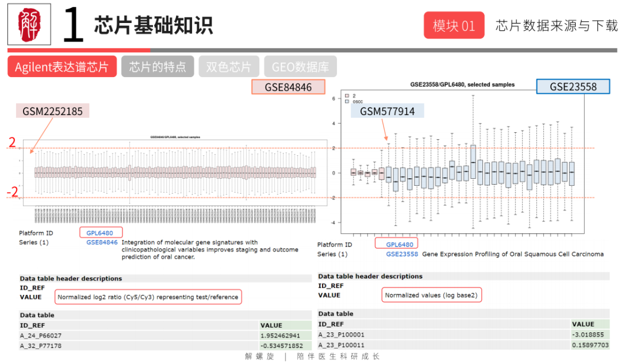Open GPL6480 link under GSE84846 platform
Screen dimensions: 621x364
tap(100, 233)
